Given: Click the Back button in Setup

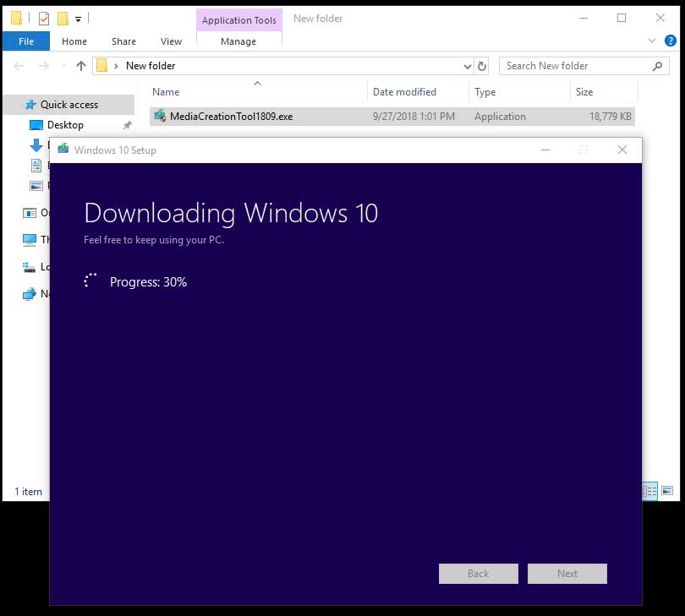Looking at the screenshot, I should point(478,574).
